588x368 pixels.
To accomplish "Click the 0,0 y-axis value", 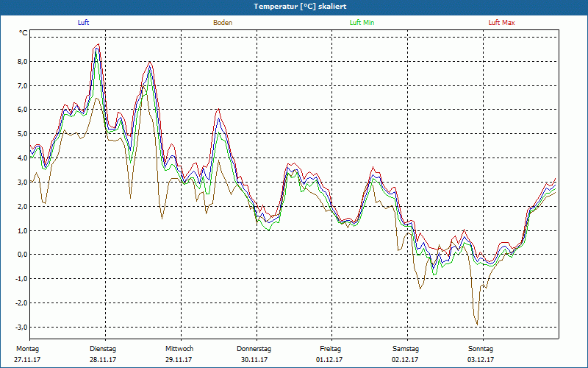I will 22,255.
